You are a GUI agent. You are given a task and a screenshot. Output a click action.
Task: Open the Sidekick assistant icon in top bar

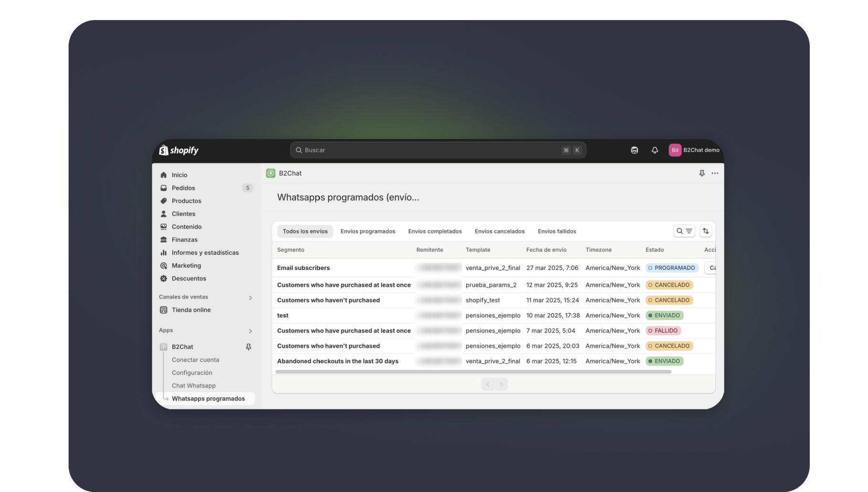tap(634, 150)
